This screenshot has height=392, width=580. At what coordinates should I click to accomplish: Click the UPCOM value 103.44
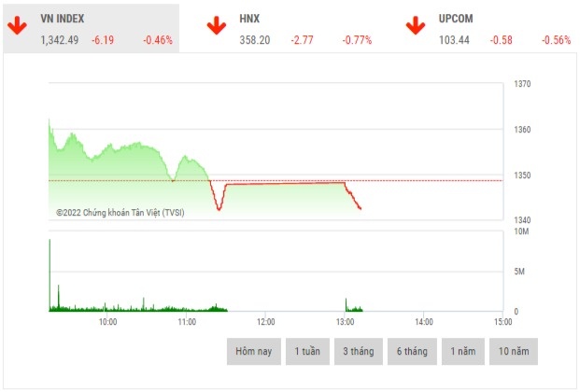(453, 40)
